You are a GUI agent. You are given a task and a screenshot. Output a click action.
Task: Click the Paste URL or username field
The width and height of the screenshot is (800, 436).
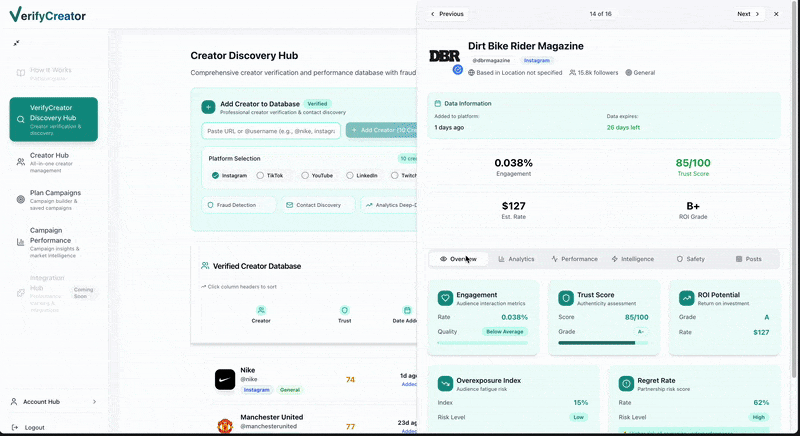(x=271, y=131)
